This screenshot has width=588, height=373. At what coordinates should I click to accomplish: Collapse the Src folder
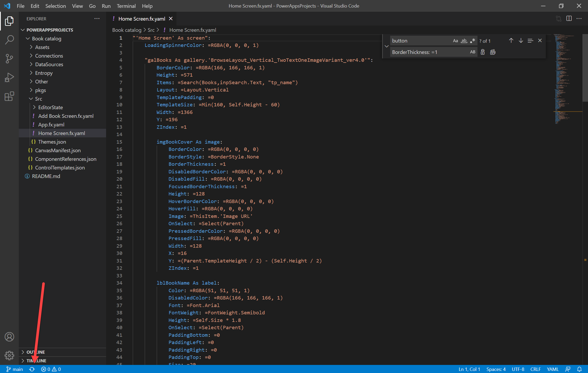point(39,99)
